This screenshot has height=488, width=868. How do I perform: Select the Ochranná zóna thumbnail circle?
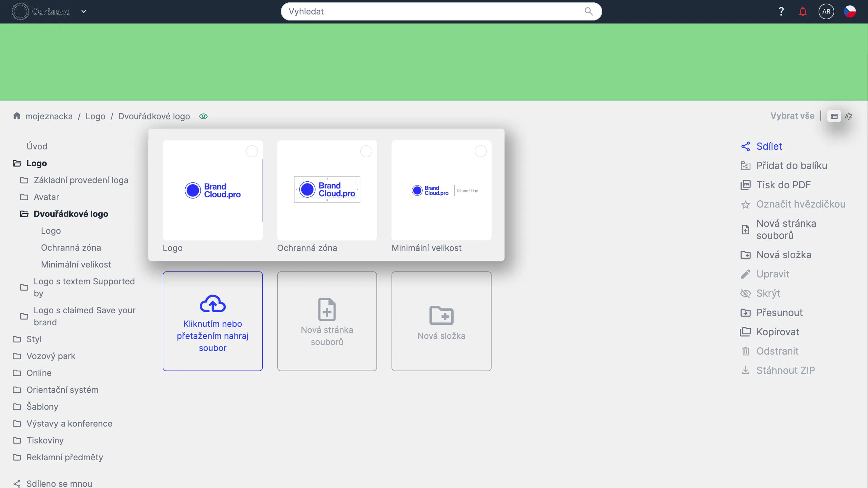coord(366,151)
